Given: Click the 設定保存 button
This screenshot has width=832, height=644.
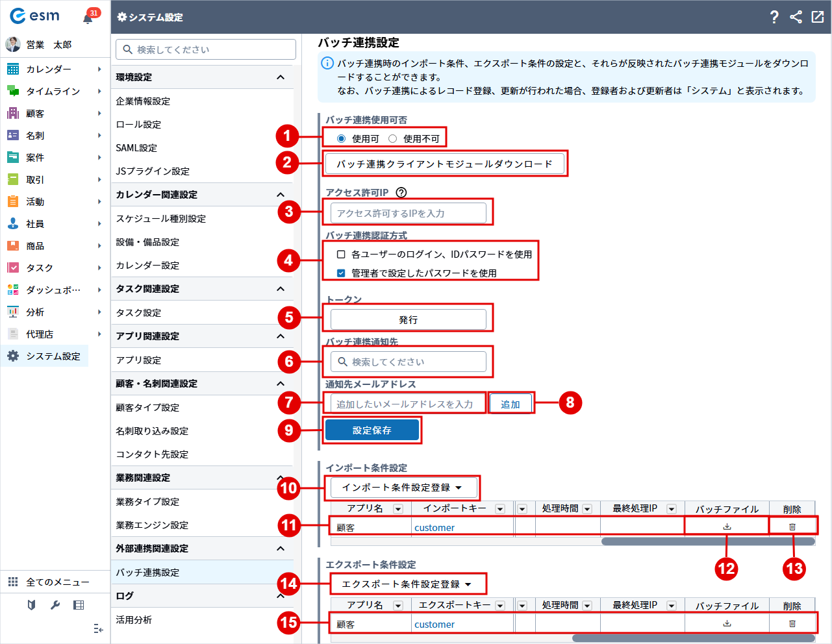Looking at the screenshot, I should [x=372, y=430].
